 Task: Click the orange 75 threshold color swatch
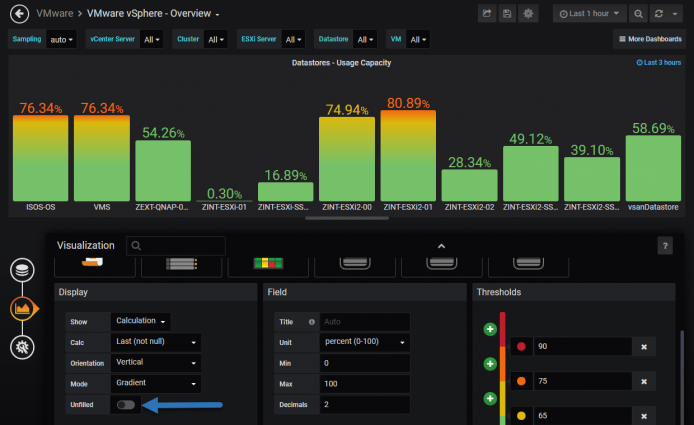[521, 381]
